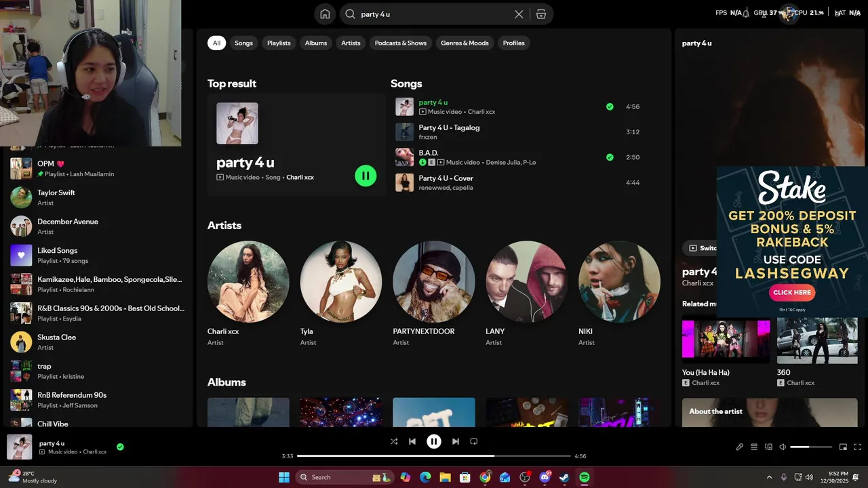Pause using green button on Top result card

coord(366,176)
